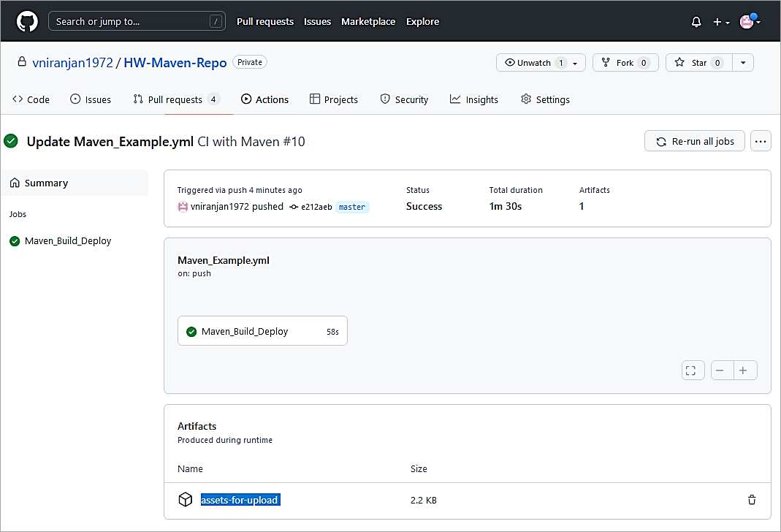Click Re-run all jobs button
This screenshot has height=532, width=781.
[695, 142]
